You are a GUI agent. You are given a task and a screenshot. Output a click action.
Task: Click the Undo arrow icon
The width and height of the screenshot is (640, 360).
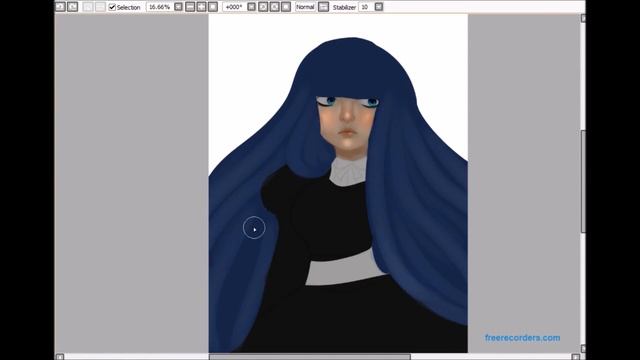point(60,7)
